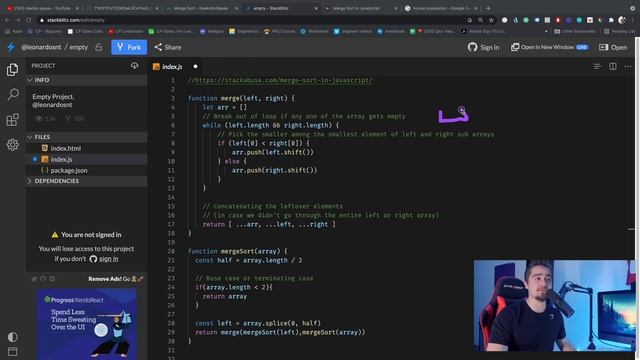Fork the project

pos(129,47)
